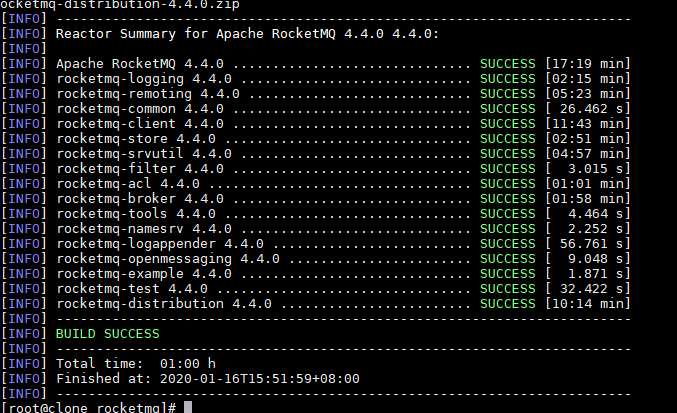Click on 'rocketmq-broker 4.4.0' text
Image resolution: width=677 pixels, height=413 pixels.
pyautogui.click(x=140, y=199)
